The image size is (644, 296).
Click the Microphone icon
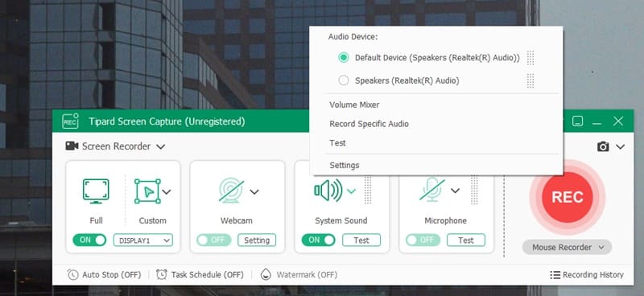coord(432,189)
